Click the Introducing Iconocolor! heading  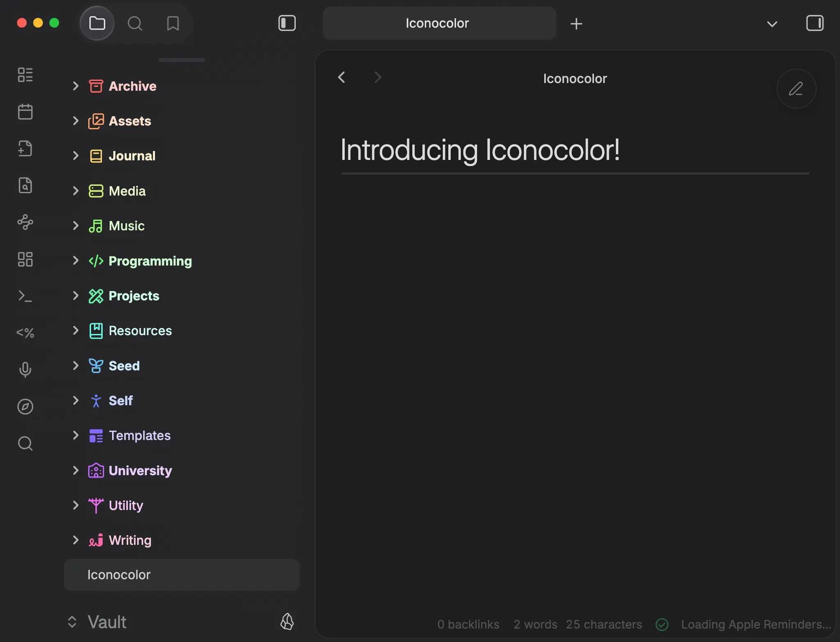click(480, 150)
